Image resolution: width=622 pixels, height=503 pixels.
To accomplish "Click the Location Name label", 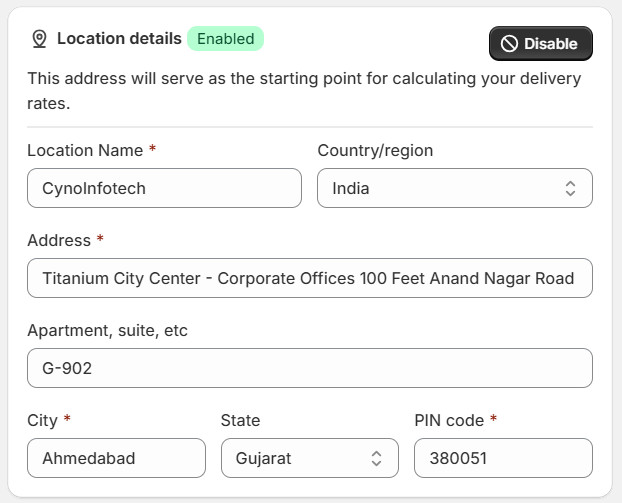I will 85,151.
